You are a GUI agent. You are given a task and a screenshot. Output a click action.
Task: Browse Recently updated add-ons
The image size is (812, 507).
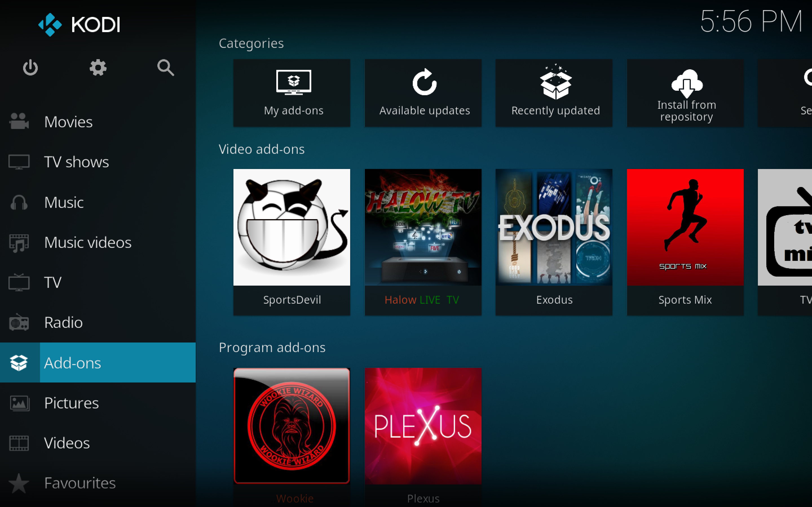[555, 90]
